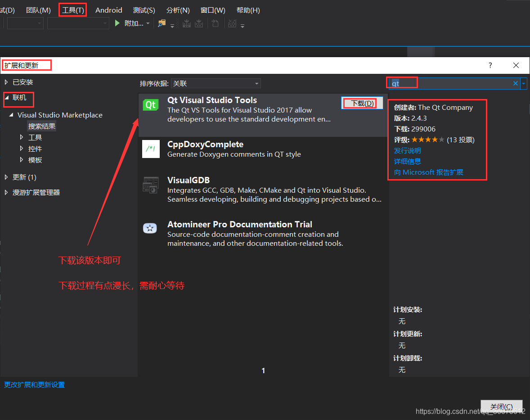The image size is (530, 420).
Task: Open 更改扩展和更新设置 link
Action: click(x=34, y=384)
